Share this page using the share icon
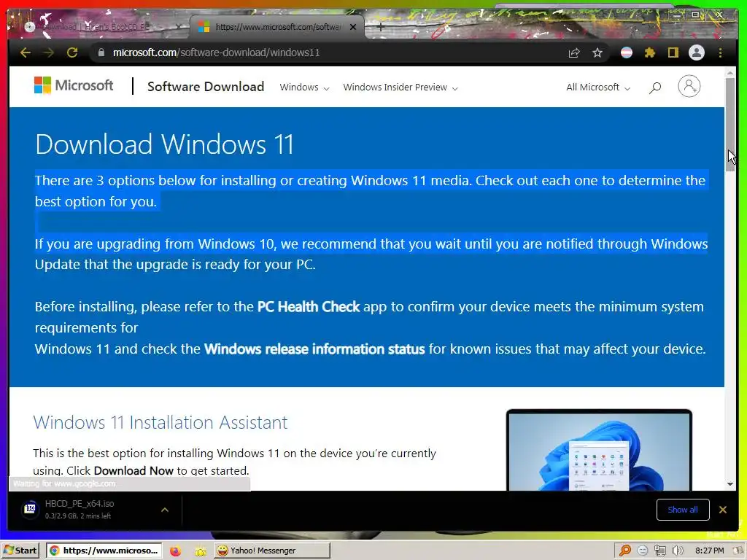 point(574,52)
